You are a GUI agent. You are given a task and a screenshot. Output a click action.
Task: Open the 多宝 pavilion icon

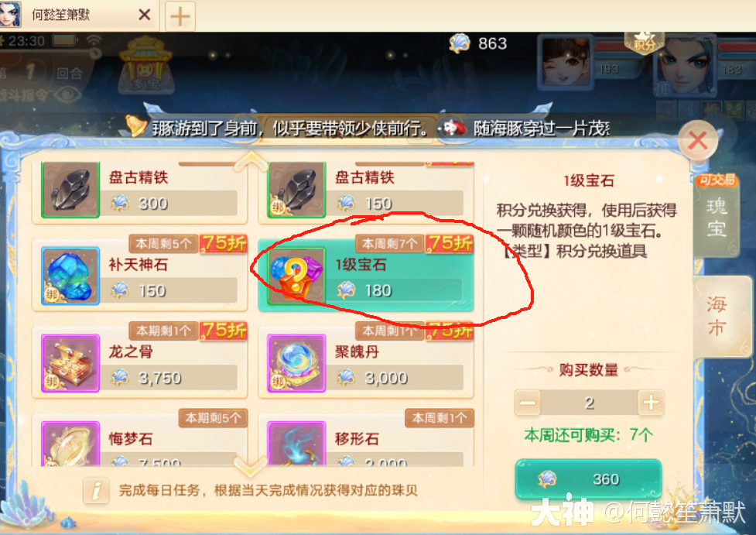pyautogui.click(x=145, y=66)
